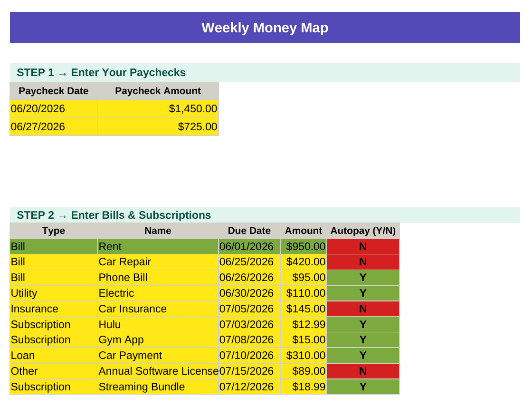Select the Rent due date 06/01/2026
This screenshot has height=407, width=532.
(249, 246)
